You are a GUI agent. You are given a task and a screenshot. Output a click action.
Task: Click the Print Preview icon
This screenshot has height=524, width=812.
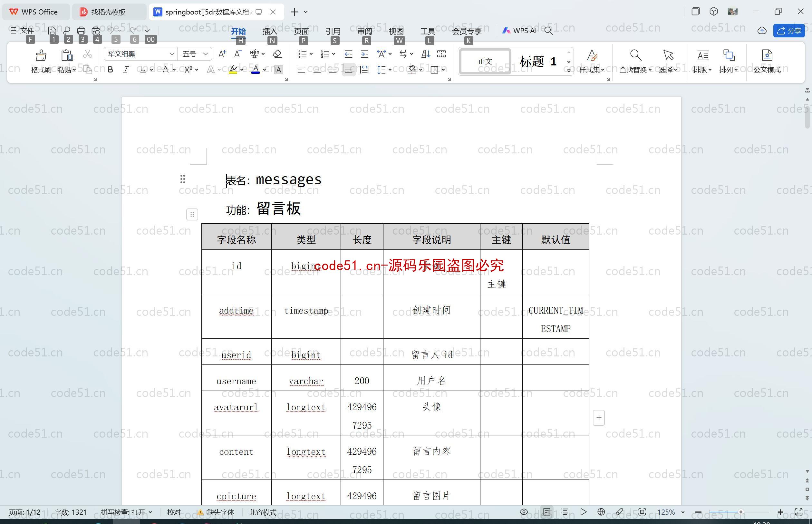click(x=96, y=31)
